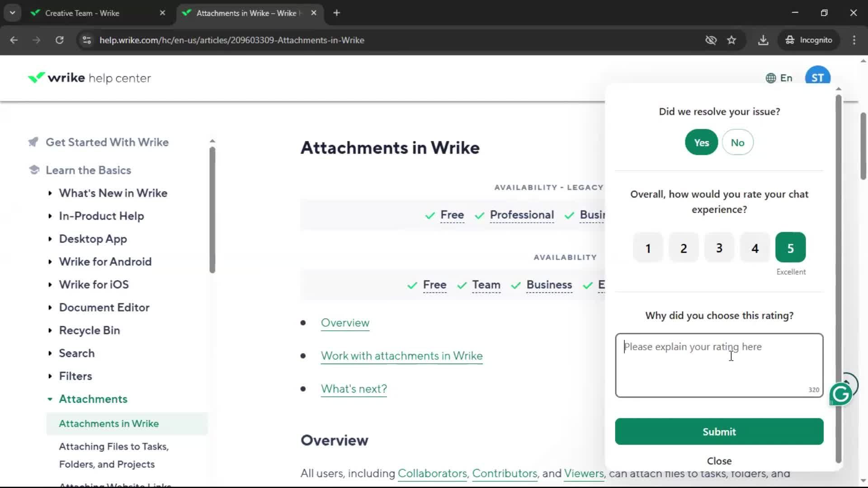868x488 pixels.
Task: Select No for issue resolved
Action: click(x=737, y=142)
